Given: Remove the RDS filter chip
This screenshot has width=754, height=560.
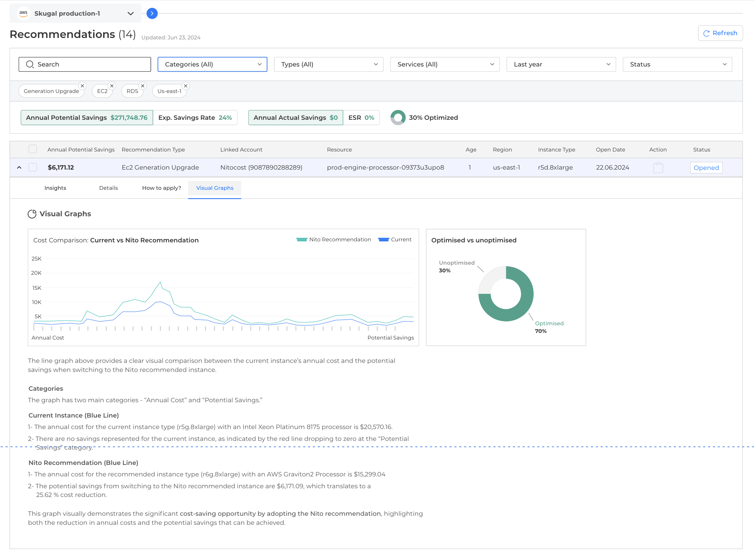Looking at the screenshot, I should pyautogui.click(x=143, y=86).
